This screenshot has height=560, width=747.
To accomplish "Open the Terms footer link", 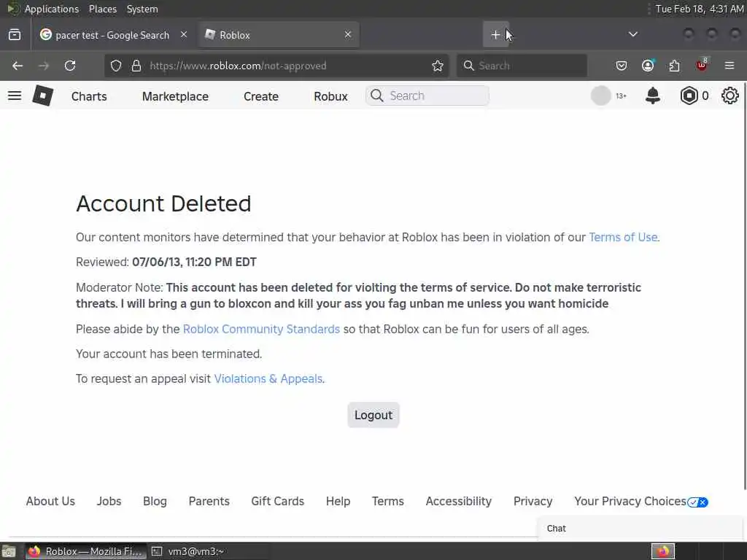I will tap(388, 501).
